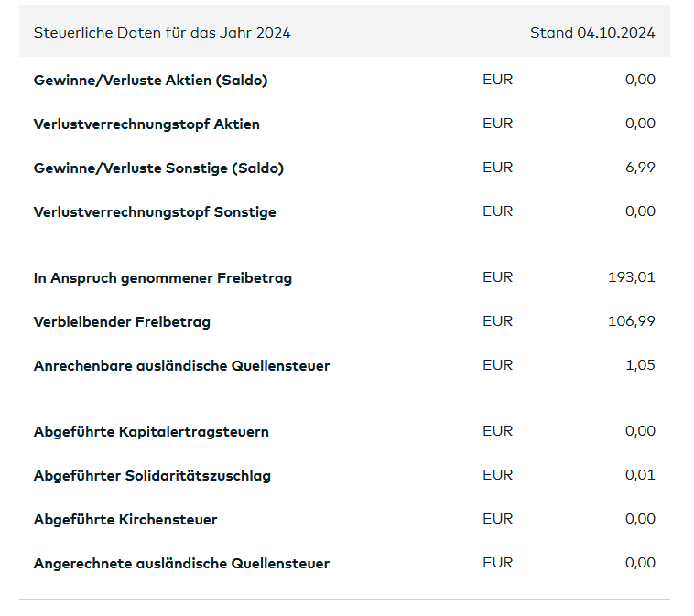Select the 'Gewinne/Verluste Sonstige (Saldo)' label
The width and height of the screenshot is (694, 616).
click(x=158, y=168)
